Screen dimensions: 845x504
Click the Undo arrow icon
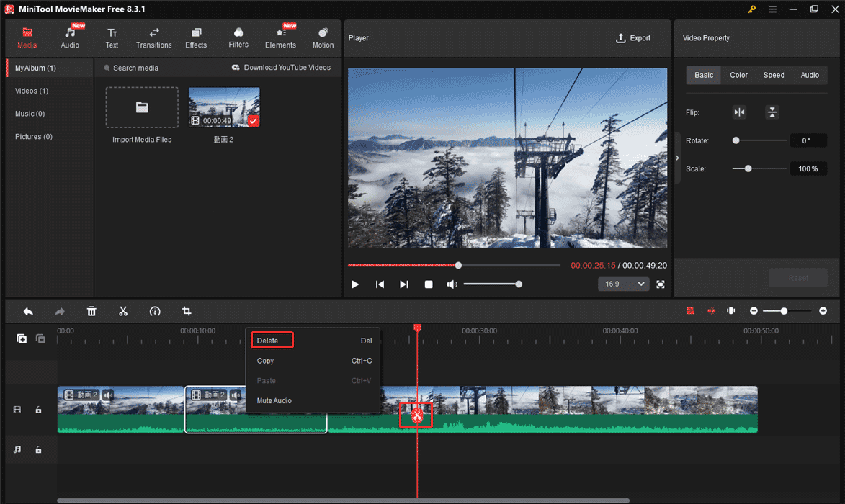pyautogui.click(x=28, y=311)
